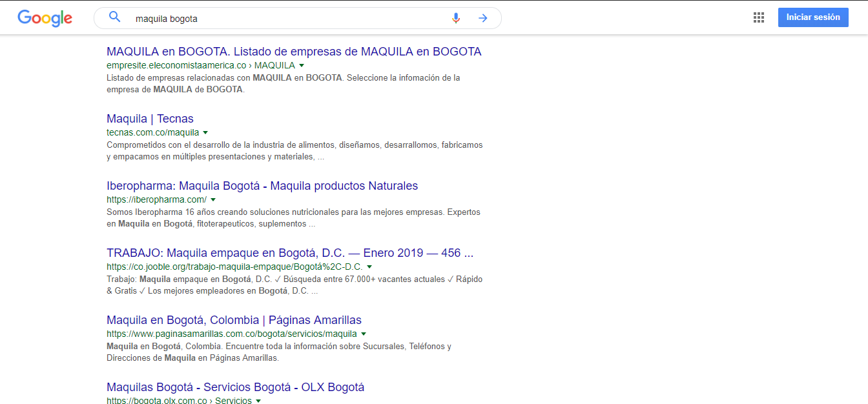
Task: Click the https://iberopharma.com/ green URL text
Action: point(156,200)
